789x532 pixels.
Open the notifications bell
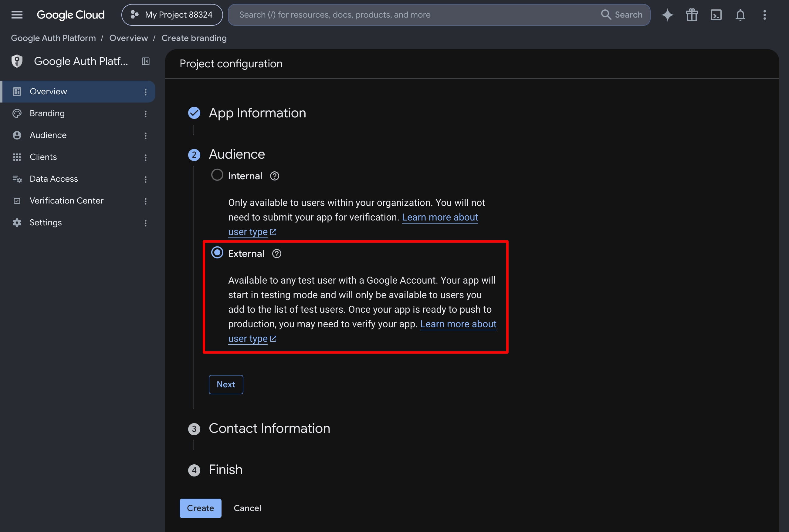pos(740,15)
